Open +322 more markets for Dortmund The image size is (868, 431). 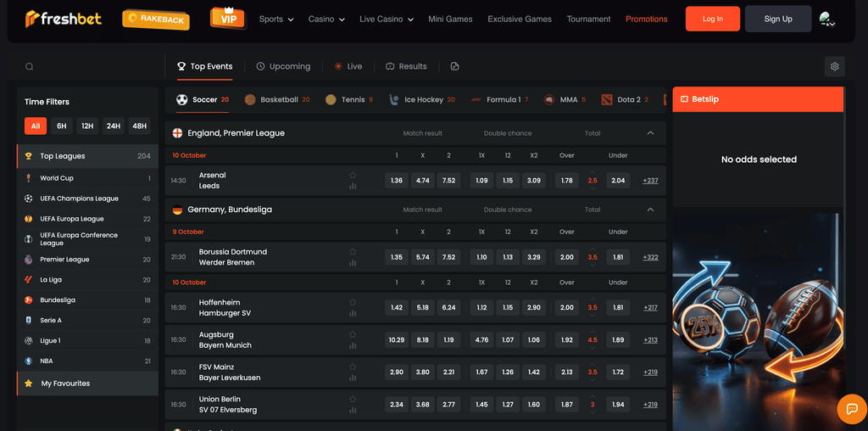click(650, 257)
